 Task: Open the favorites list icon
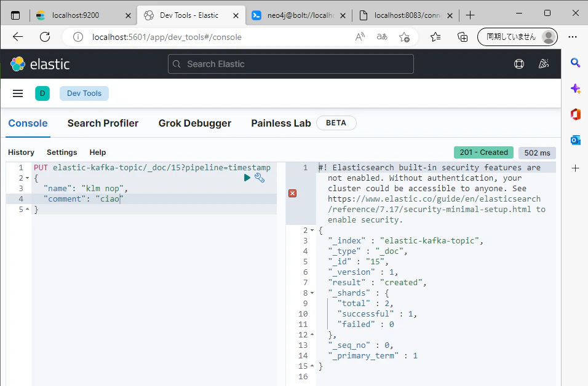coord(435,37)
